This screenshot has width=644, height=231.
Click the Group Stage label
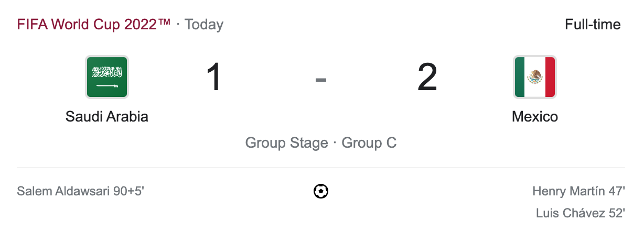tap(286, 143)
